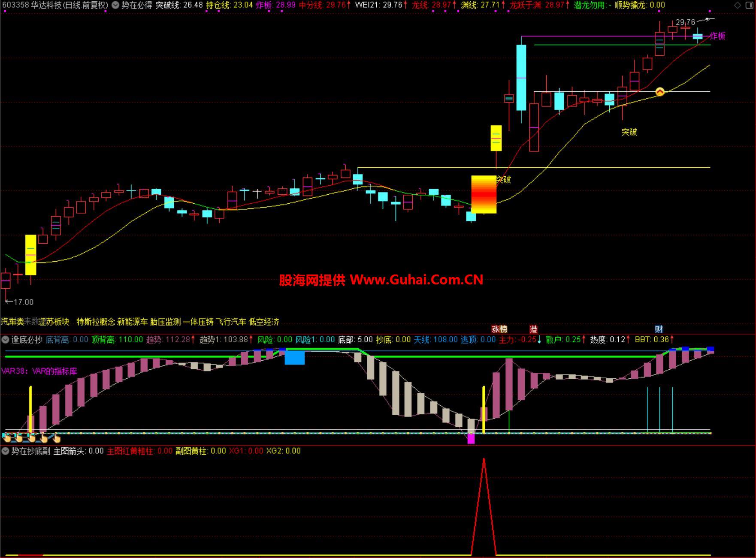The height and width of the screenshot is (558, 756).
Task: Click the XG1: 0.00 value
Action: [x=246, y=451]
